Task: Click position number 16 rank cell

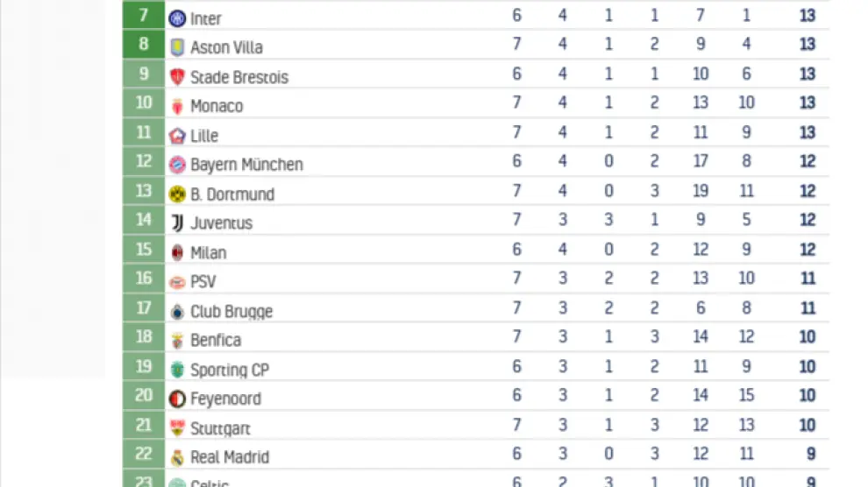Action: pos(144,279)
